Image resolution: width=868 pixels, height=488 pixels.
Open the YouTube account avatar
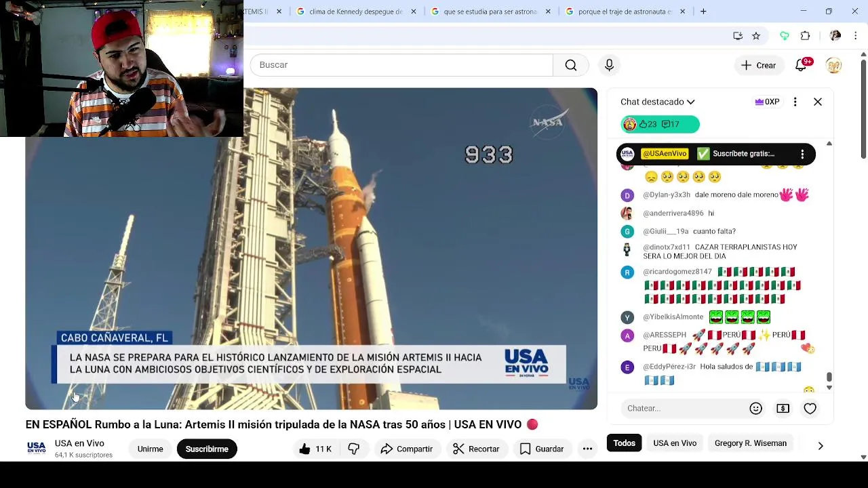click(833, 65)
